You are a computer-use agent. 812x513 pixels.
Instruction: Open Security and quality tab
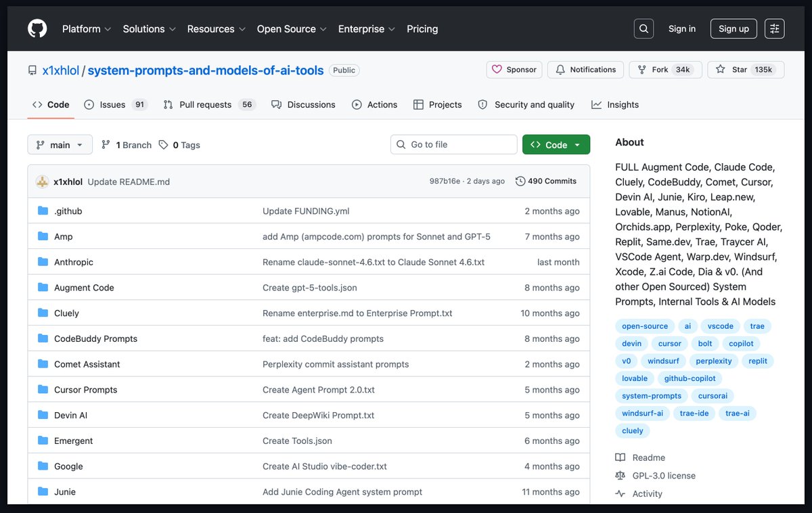coord(526,105)
